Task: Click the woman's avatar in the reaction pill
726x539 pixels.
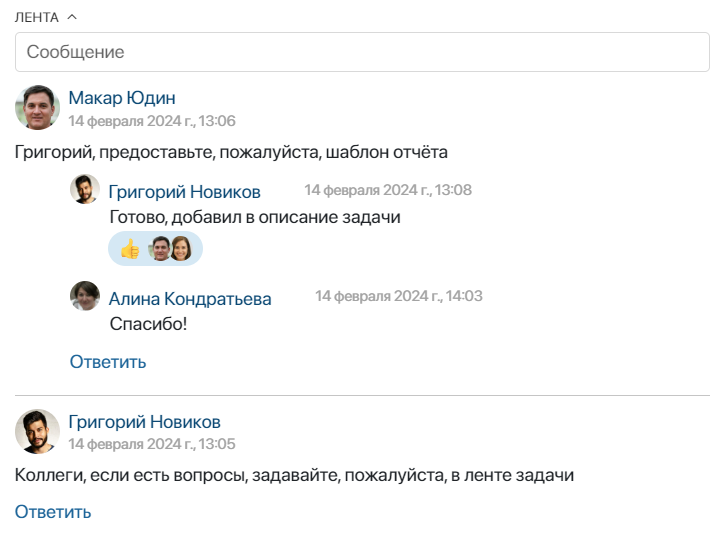Action: point(181,249)
